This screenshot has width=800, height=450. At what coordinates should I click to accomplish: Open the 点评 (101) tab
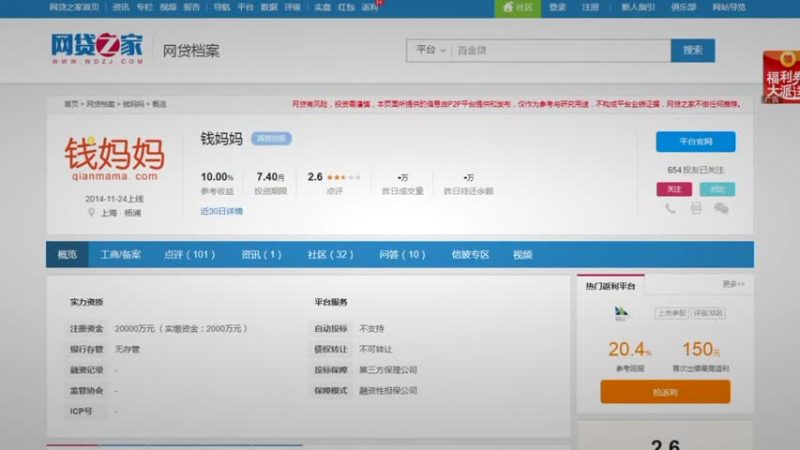[189, 255]
